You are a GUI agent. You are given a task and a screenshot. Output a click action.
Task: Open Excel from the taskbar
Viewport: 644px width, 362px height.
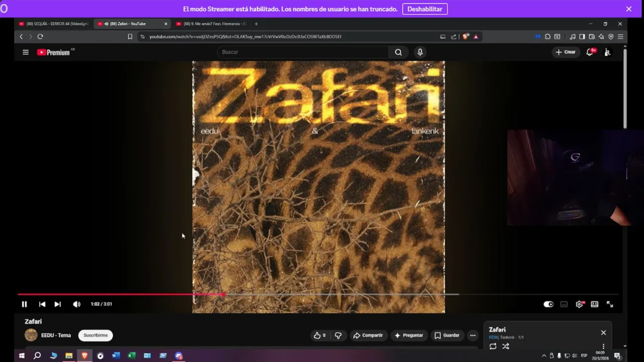[131, 355]
